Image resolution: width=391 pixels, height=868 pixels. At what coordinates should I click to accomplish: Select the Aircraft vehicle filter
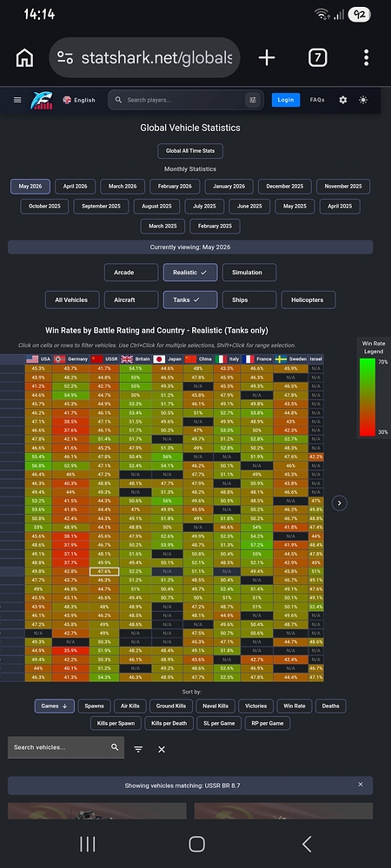[x=131, y=300]
